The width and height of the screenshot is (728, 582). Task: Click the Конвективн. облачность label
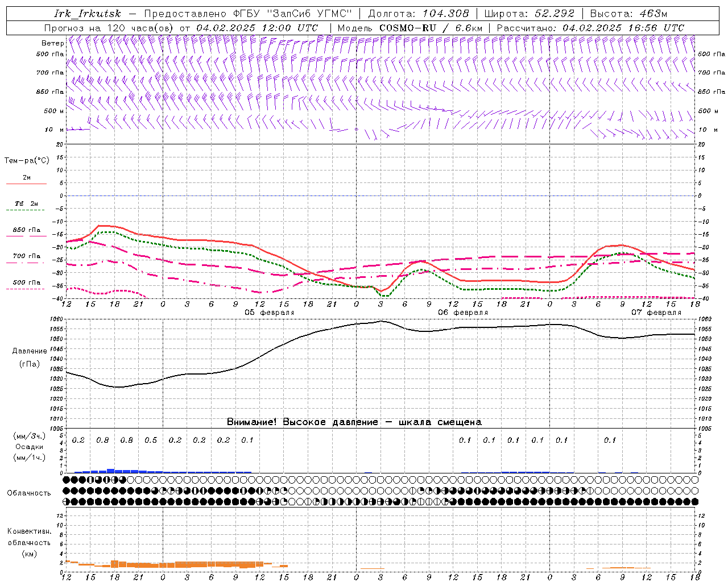(29, 542)
